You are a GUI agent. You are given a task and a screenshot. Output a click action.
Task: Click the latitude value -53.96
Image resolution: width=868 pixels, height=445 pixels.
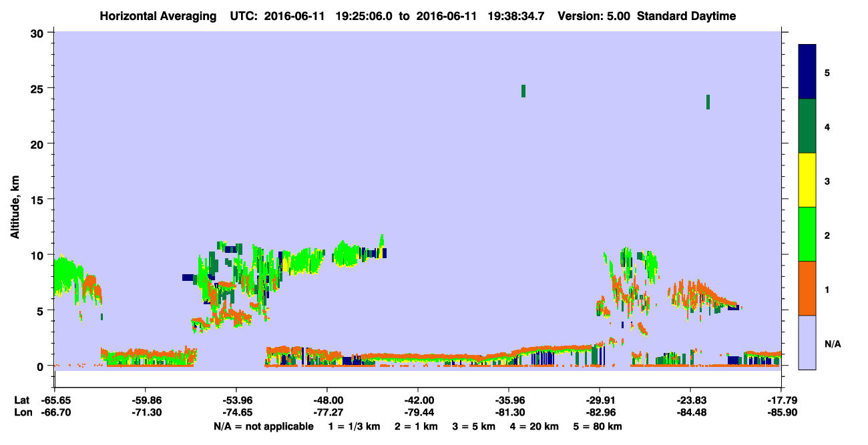(x=236, y=400)
